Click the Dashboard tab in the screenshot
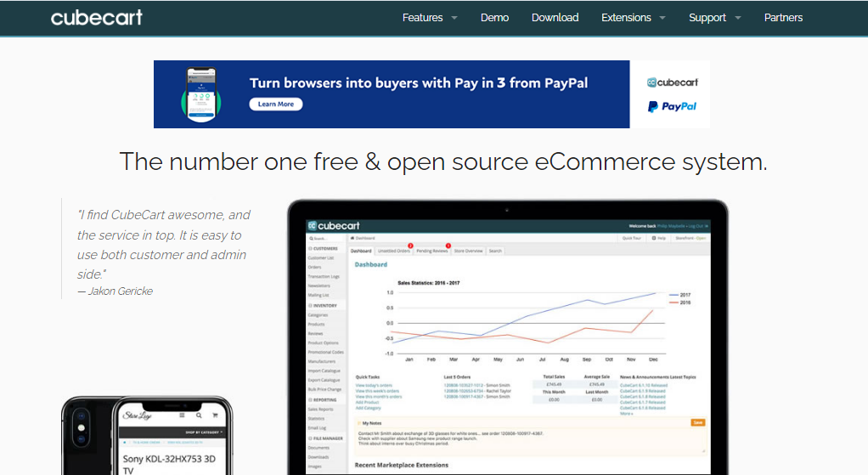Screen dimensions: 868x475 pos(361,251)
